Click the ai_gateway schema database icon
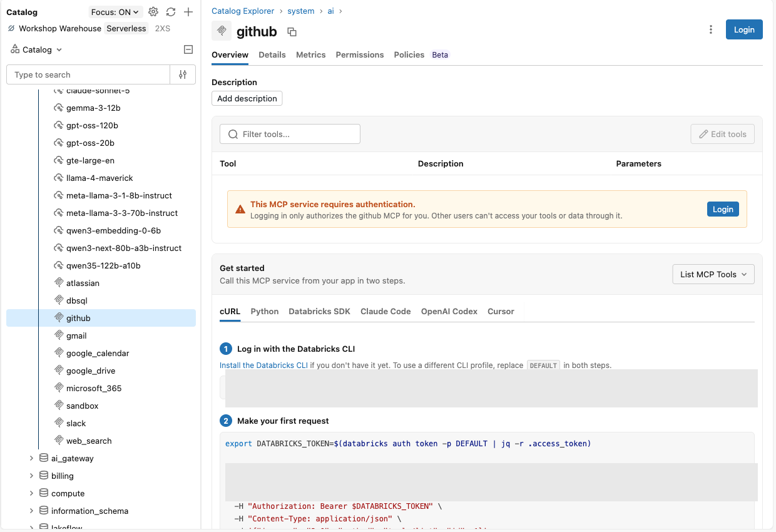776x532 pixels. [44, 458]
